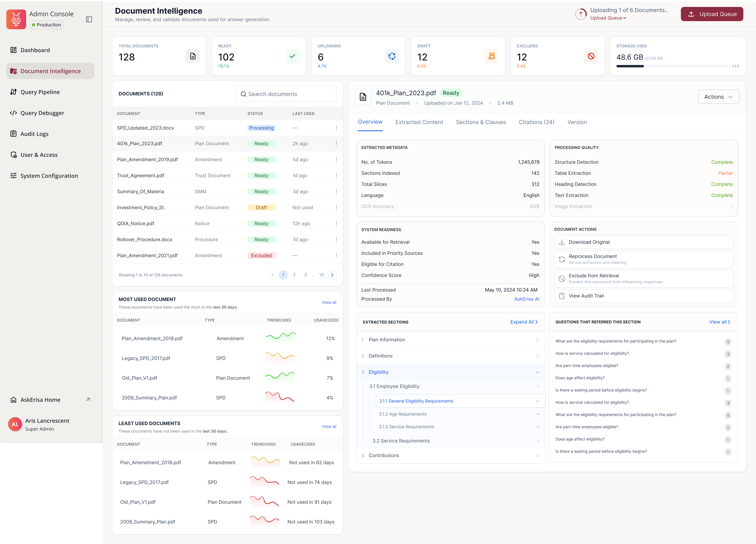The width and height of the screenshot is (756, 544).
Task: Open AskErisa Home external link icon
Action: point(88,399)
